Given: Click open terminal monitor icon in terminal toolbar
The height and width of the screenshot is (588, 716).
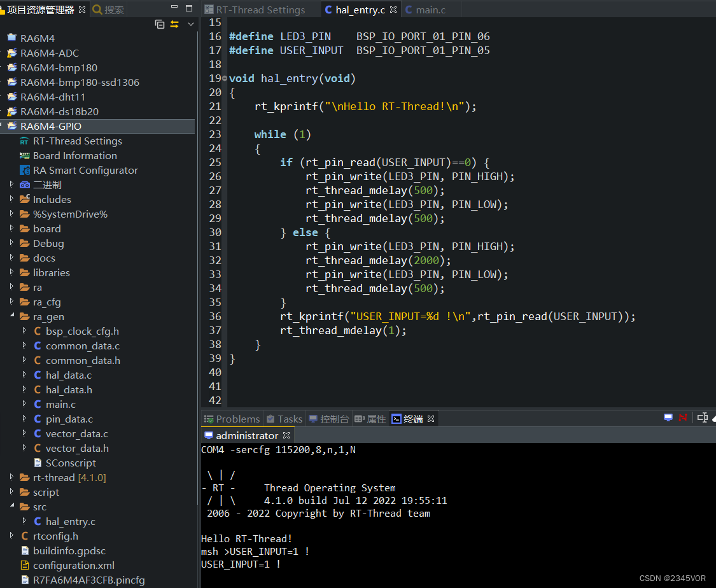Looking at the screenshot, I should (668, 417).
